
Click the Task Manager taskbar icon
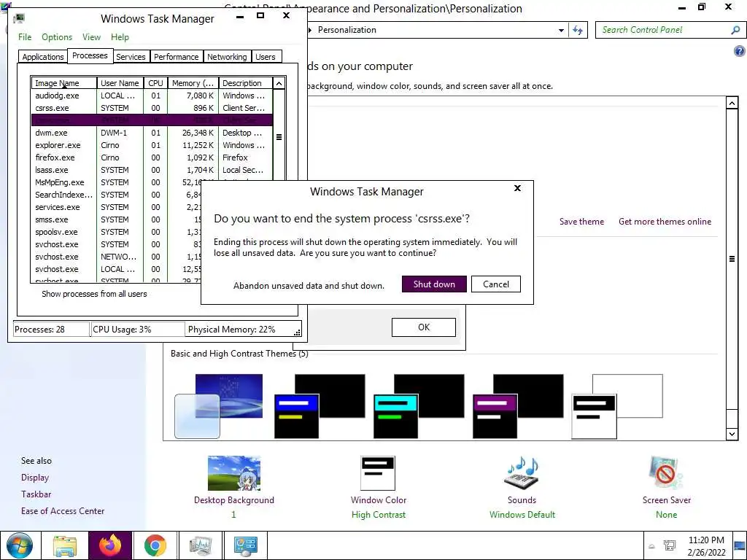(x=201, y=545)
